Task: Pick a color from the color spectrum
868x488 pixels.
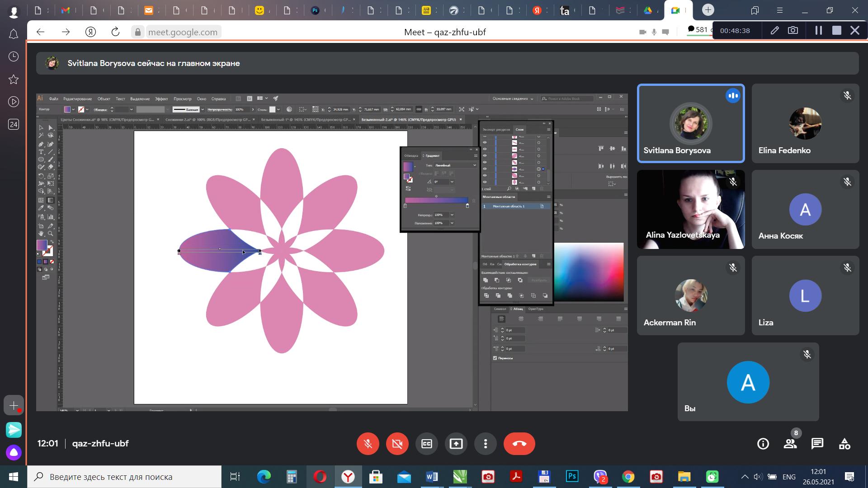Action: click(x=589, y=272)
